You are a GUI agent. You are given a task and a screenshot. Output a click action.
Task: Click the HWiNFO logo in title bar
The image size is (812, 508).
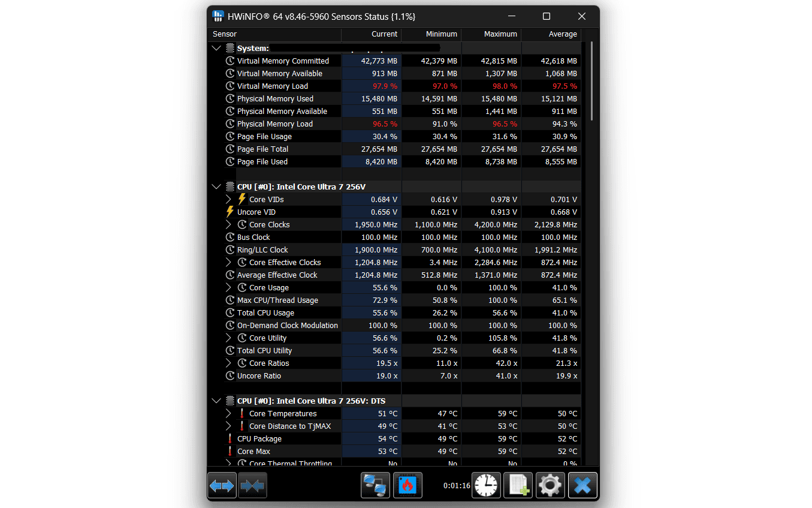218,16
